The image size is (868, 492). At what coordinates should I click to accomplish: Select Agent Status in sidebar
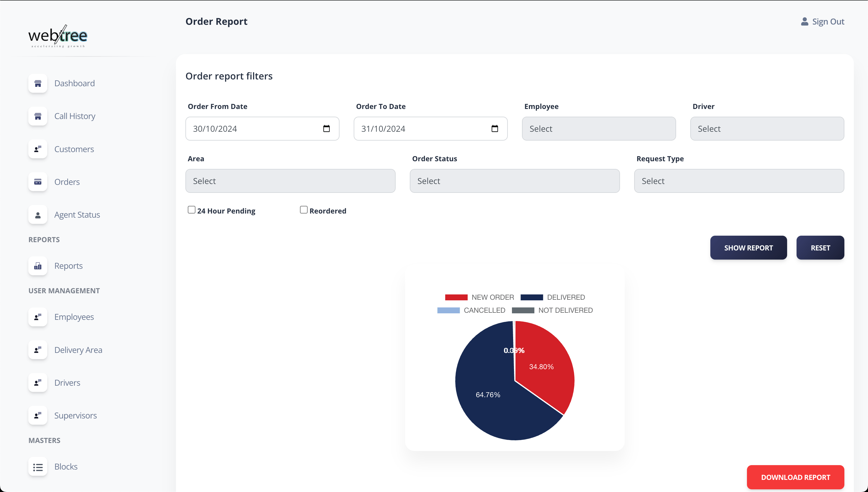[x=77, y=215]
